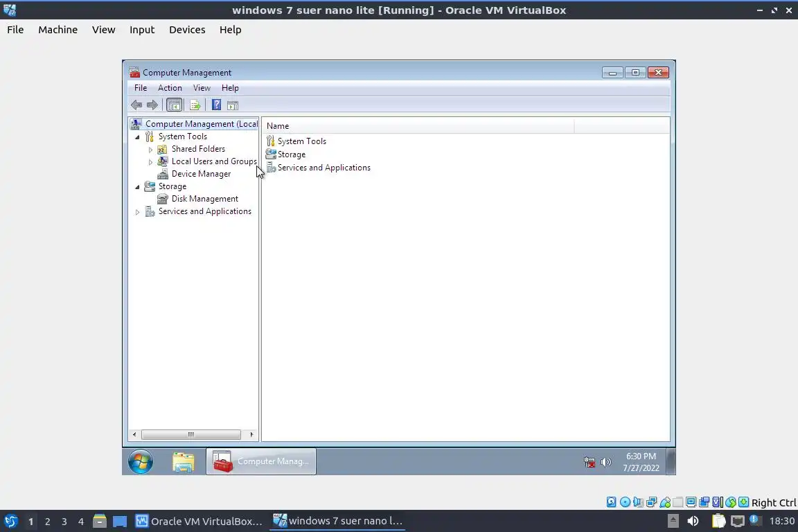The width and height of the screenshot is (798, 532).
Task: Click Show Desktop strip on guest taskbar
Action: click(671, 461)
